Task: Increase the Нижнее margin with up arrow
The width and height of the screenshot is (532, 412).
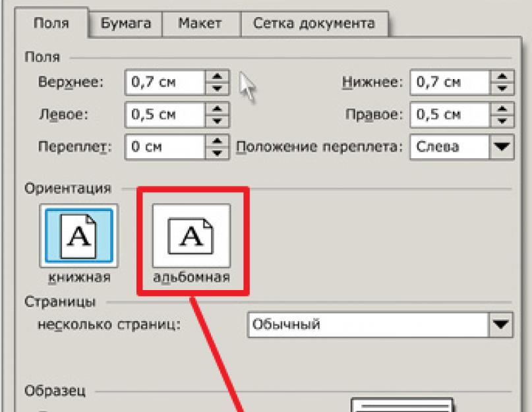Action: coord(502,76)
